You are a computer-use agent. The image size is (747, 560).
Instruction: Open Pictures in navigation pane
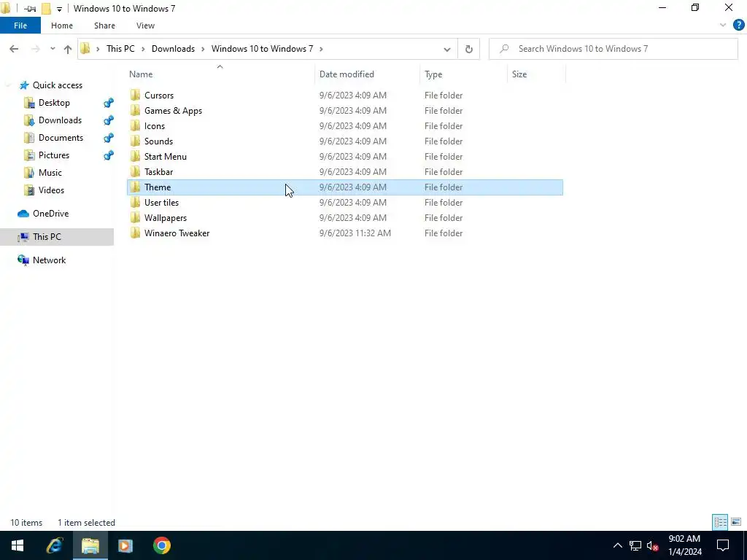(54, 155)
